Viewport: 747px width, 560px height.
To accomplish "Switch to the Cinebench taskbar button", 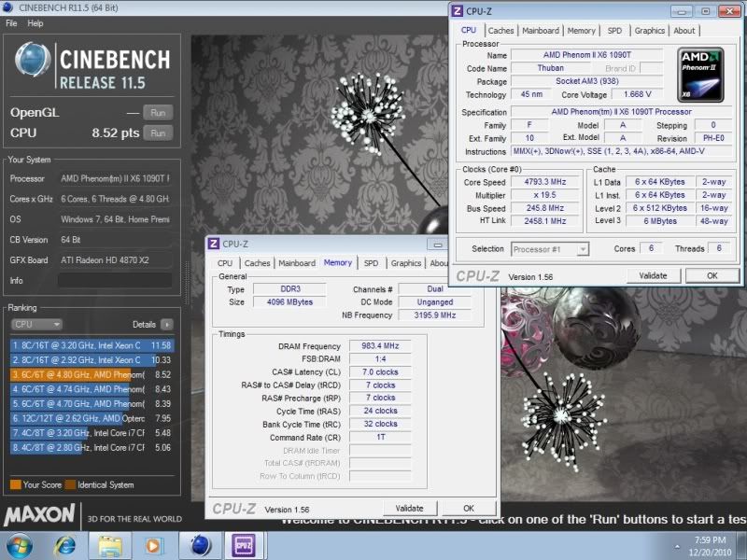I will [x=200, y=546].
